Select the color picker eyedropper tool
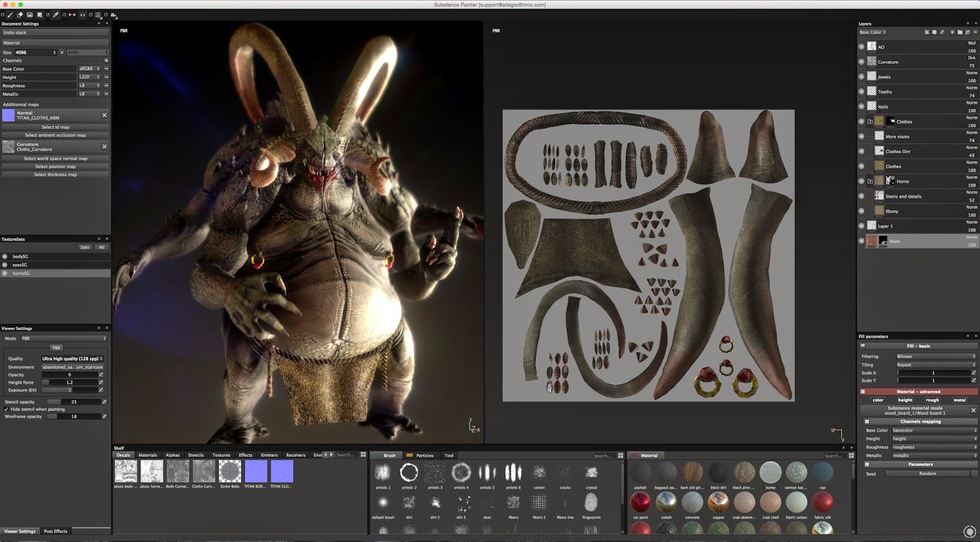 56,15
